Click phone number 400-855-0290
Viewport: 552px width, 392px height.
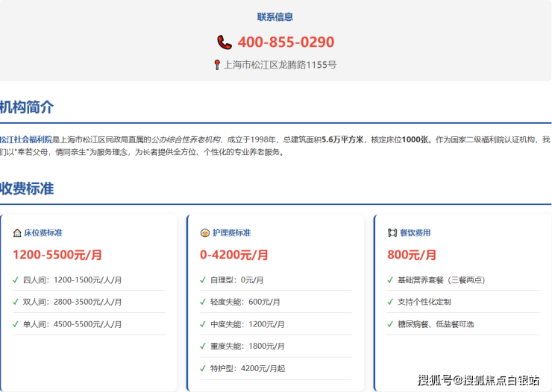tap(286, 42)
